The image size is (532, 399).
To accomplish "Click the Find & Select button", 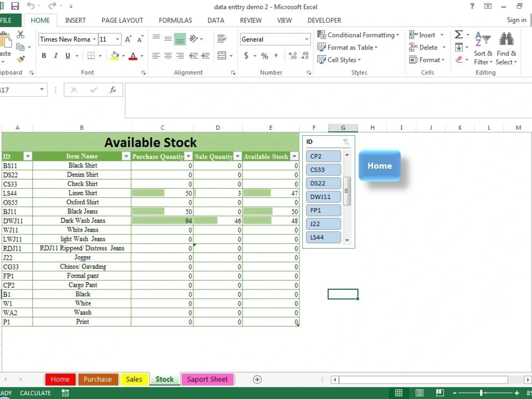I will (506, 48).
